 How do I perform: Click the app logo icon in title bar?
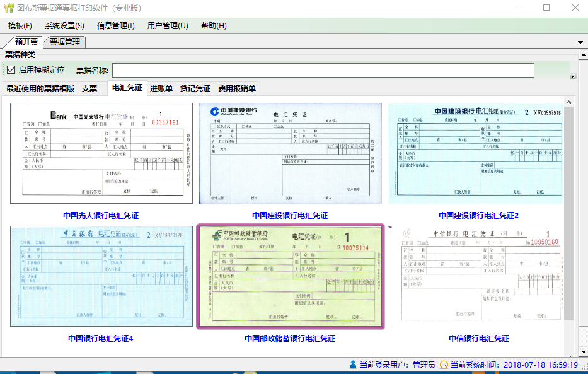click(8, 8)
